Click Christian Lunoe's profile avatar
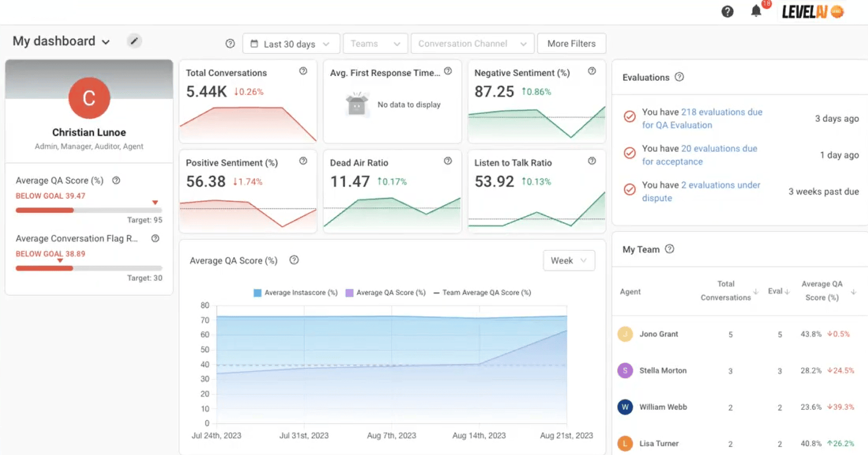The image size is (868, 455). pyautogui.click(x=89, y=98)
